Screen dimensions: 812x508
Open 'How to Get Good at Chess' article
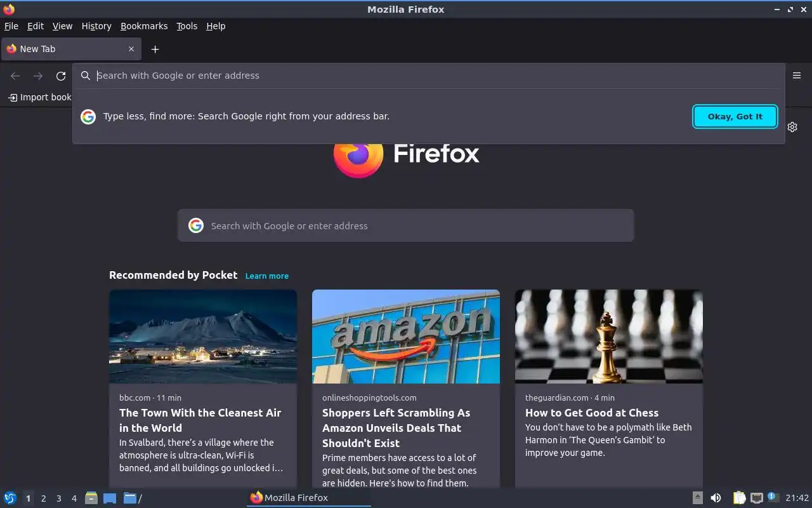tap(592, 413)
